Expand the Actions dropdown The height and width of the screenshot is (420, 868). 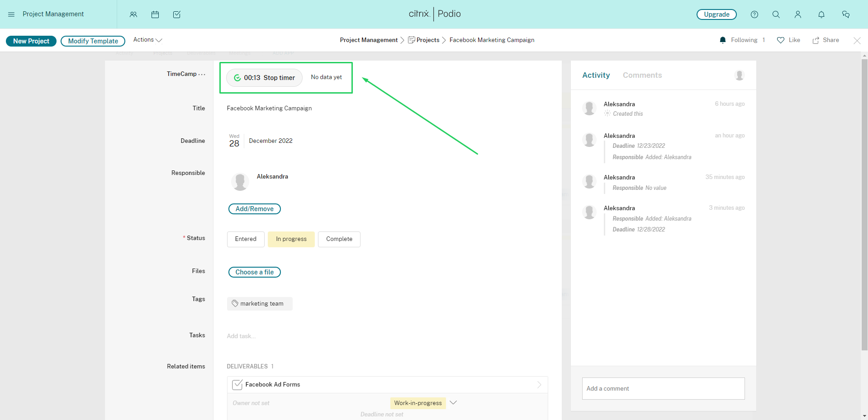coord(147,40)
